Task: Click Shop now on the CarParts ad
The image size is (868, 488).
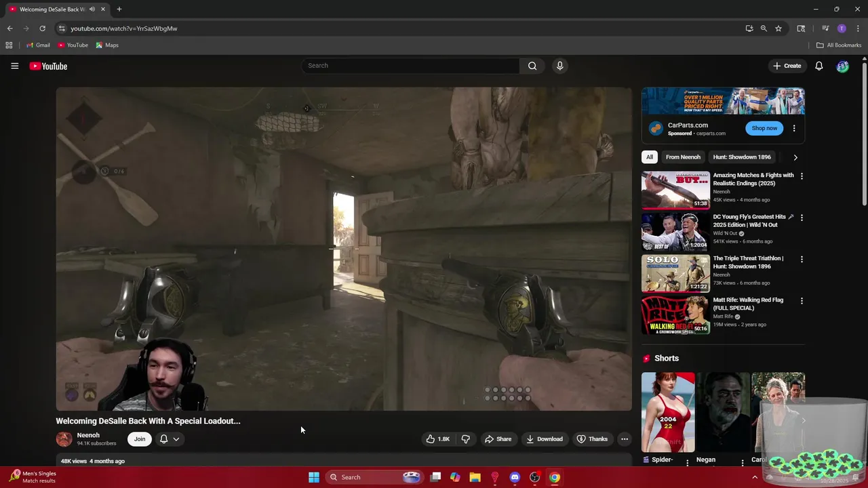Action: (764, 128)
